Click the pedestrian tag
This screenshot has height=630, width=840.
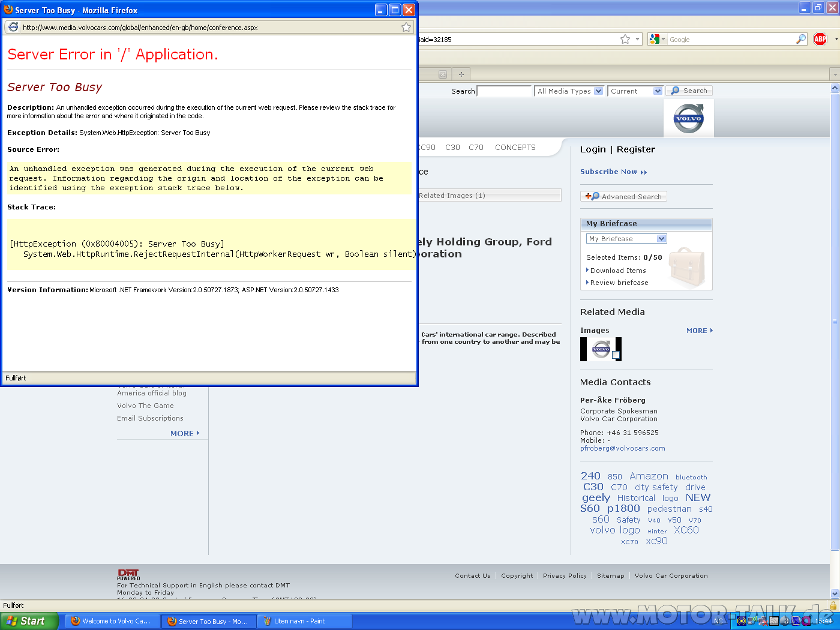pos(669,509)
